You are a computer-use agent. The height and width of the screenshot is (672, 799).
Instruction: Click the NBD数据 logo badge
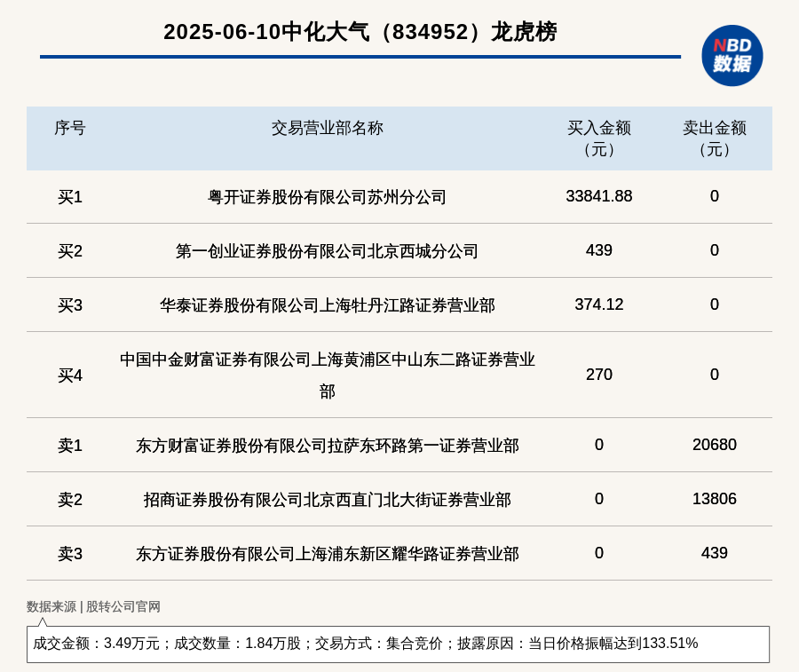coord(732,56)
